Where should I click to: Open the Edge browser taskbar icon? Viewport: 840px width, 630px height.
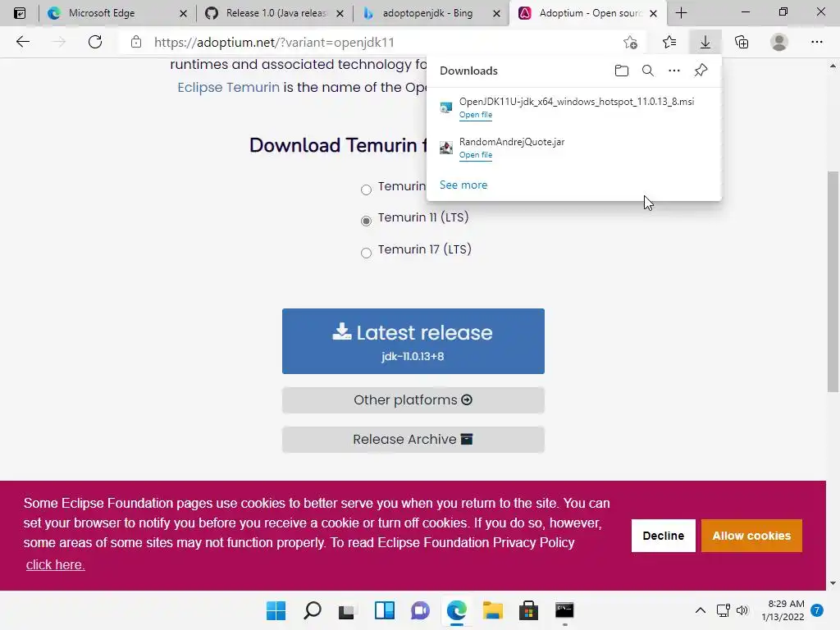click(456, 610)
